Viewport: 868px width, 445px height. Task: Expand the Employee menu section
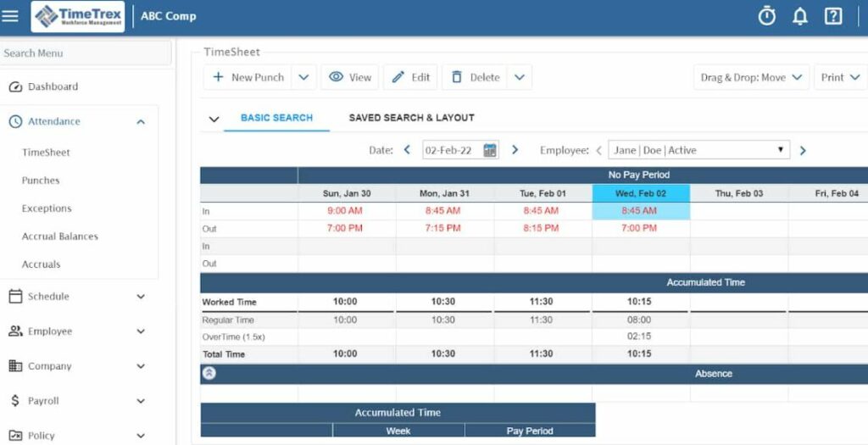(141, 331)
